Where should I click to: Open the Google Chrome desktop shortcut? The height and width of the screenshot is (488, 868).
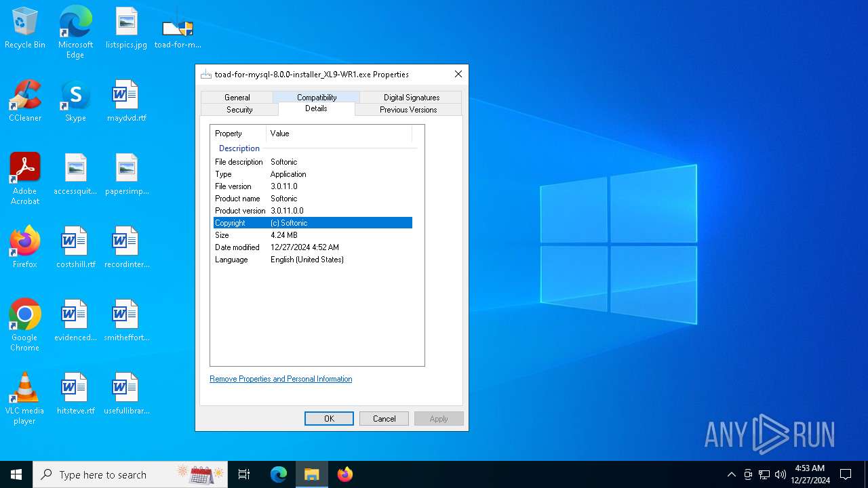click(x=25, y=325)
